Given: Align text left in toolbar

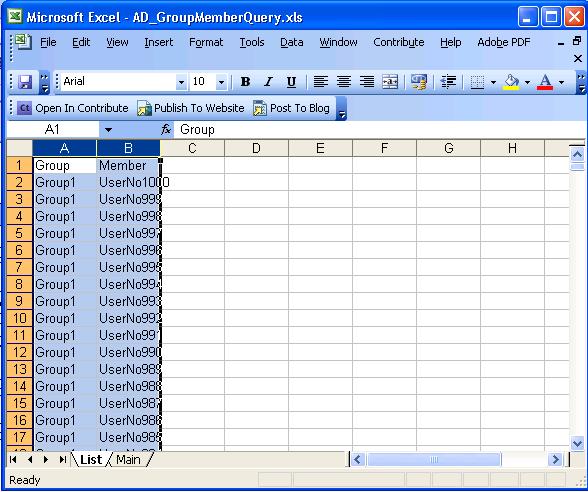Looking at the screenshot, I should click(x=320, y=82).
